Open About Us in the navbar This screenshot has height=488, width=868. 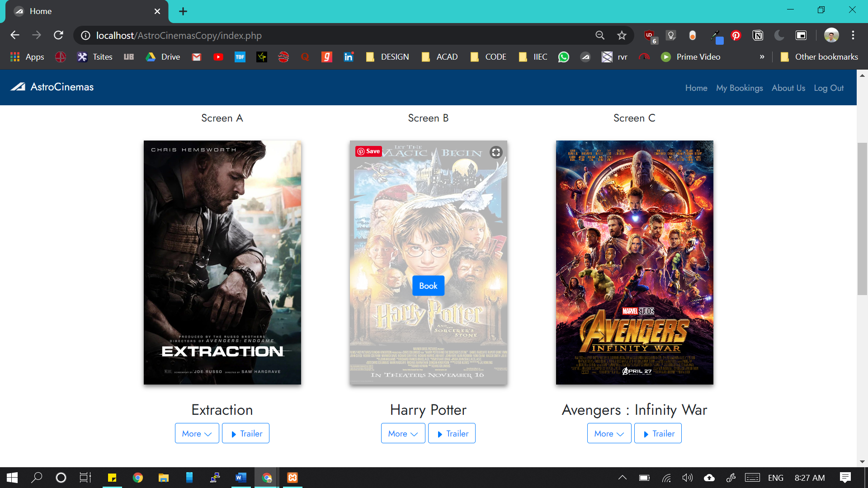click(x=788, y=88)
